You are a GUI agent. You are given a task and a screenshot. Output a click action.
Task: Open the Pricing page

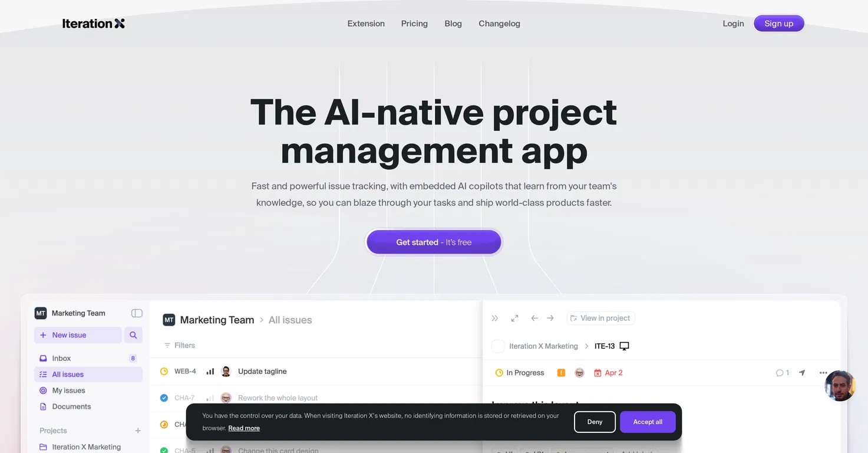coord(414,24)
